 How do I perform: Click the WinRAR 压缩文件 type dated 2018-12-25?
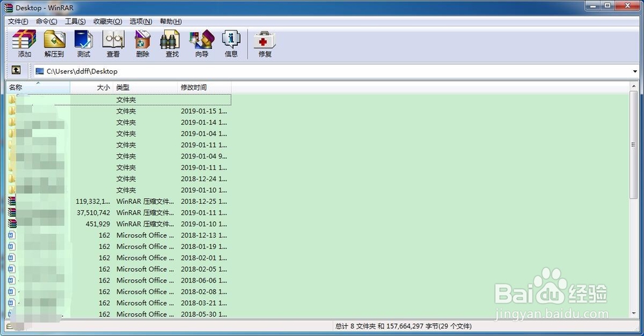point(145,201)
